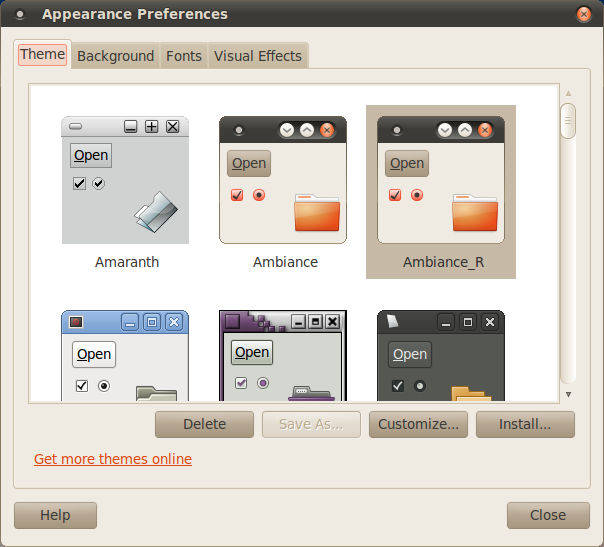This screenshot has height=547, width=604.
Task: Follow the Get more themes online link
Action: point(113,459)
